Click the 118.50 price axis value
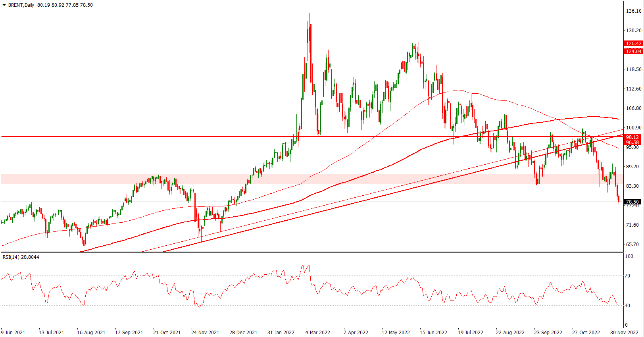This screenshot has width=644, height=337. point(634,69)
